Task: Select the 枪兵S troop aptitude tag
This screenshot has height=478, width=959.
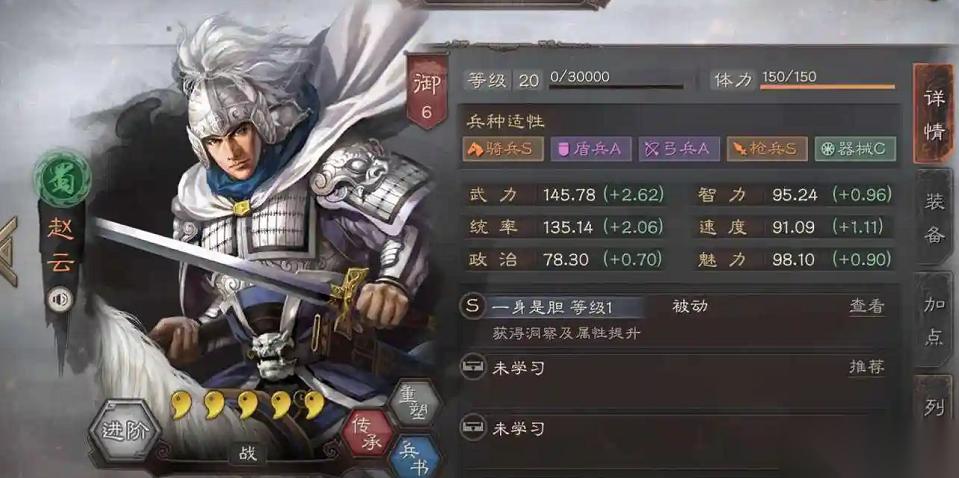Action: 767,149
